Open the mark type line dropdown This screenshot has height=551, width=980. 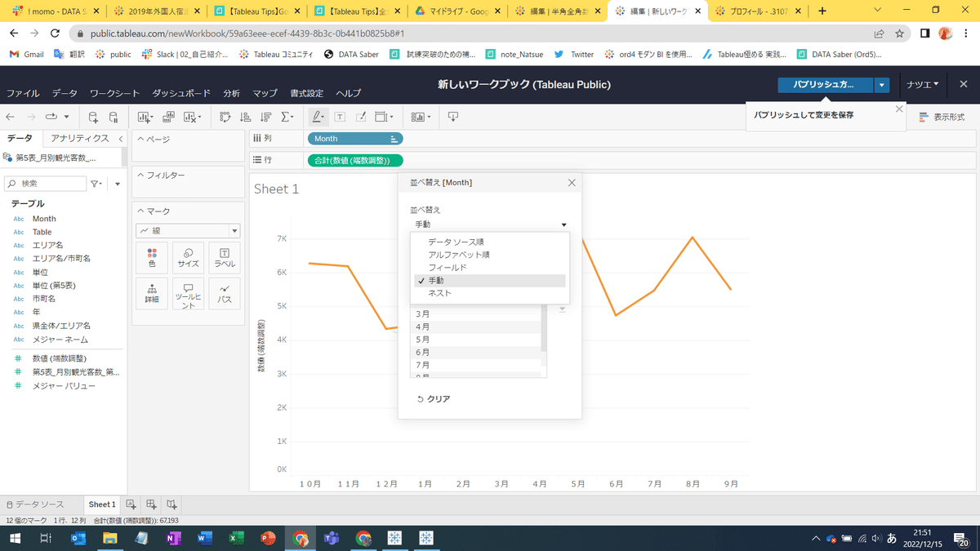(188, 231)
